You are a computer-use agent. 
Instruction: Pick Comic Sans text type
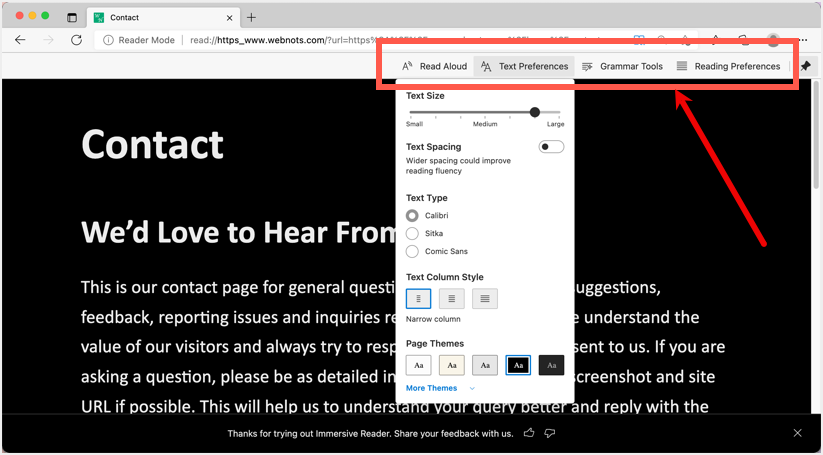point(413,252)
